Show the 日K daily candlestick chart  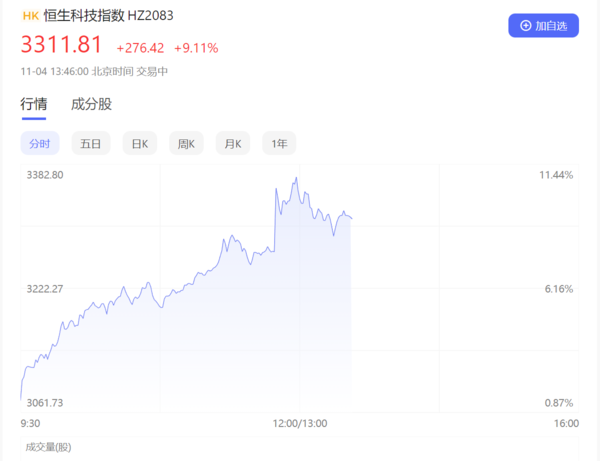139,144
